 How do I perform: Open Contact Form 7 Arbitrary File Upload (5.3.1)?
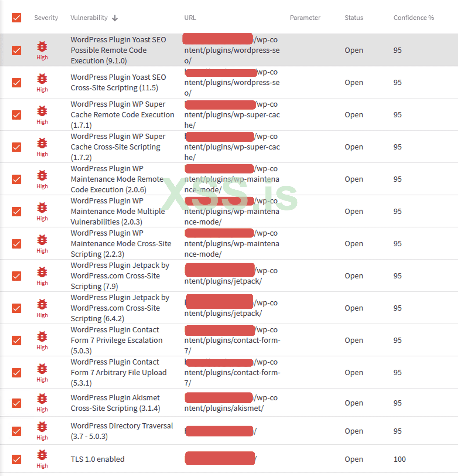point(119,373)
